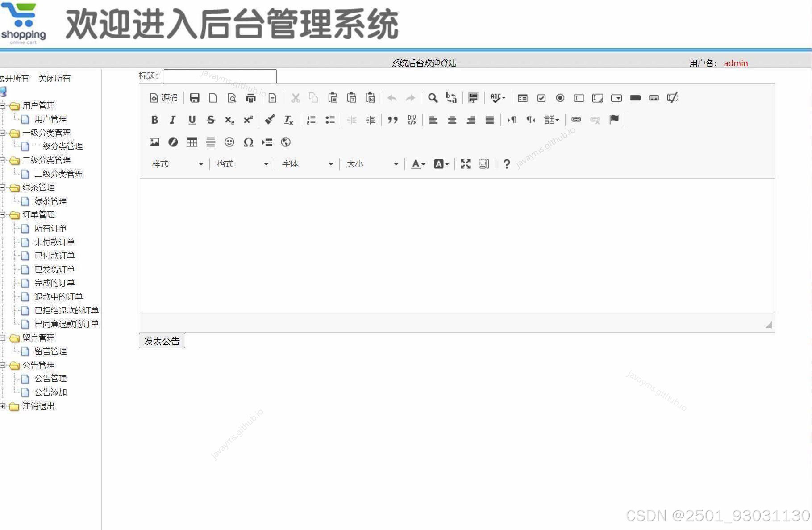Open 公告添加 in sidebar
Screen dimensions: 812x530
click(x=50, y=392)
